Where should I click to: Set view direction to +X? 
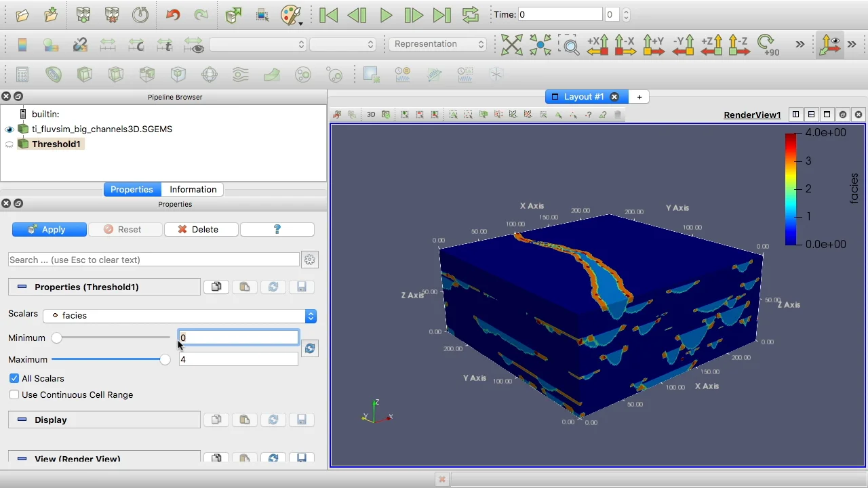(597, 45)
